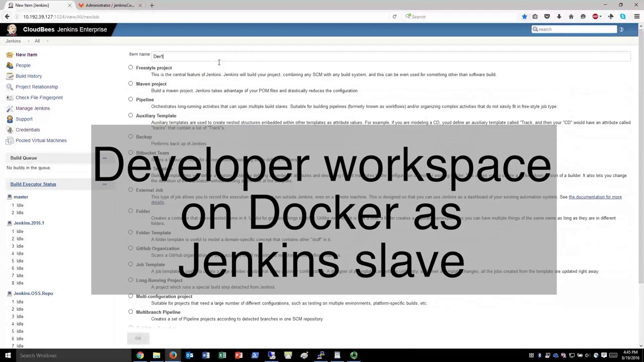This screenshot has width=644, height=362.
Task: Open the Manage Jenkins link
Action: [33, 108]
